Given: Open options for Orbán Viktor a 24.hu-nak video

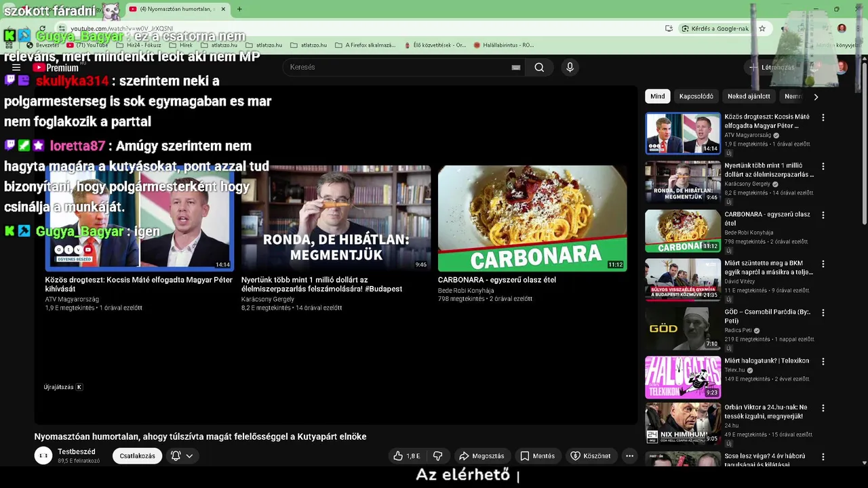Looking at the screenshot, I should pyautogui.click(x=823, y=408).
